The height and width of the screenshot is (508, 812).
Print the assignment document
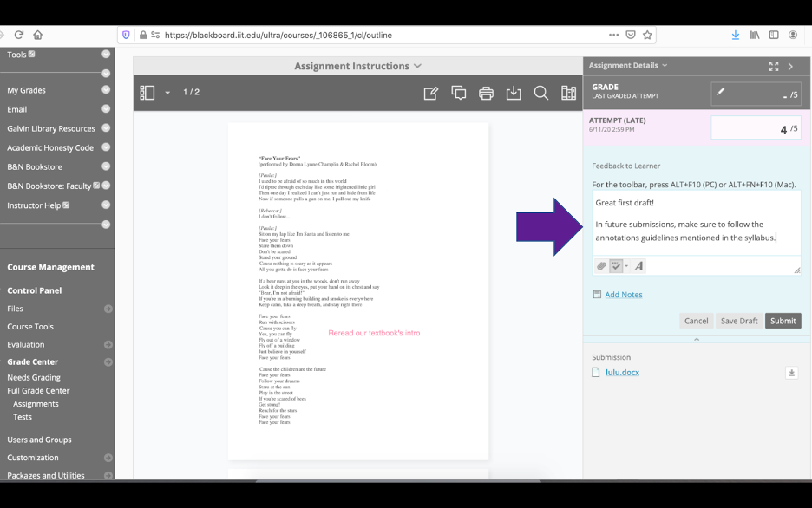[x=487, y=93]
